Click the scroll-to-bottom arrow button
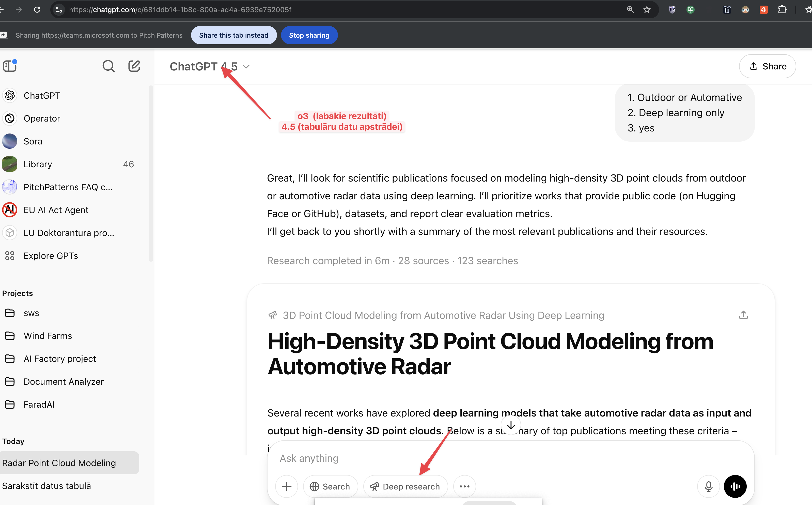This screenshot has height=505, width=812. 511,425
